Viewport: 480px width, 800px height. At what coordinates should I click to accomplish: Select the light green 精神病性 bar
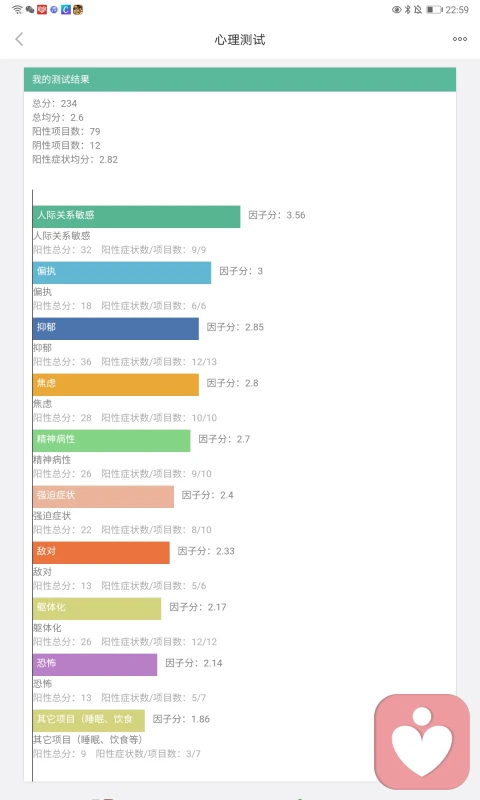tap(112, 441)
